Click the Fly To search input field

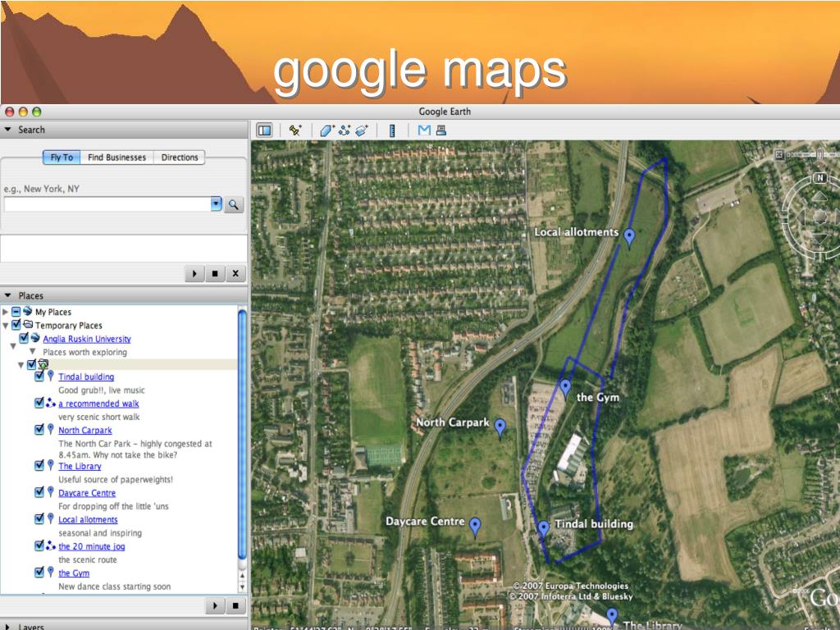click(107, 204)
